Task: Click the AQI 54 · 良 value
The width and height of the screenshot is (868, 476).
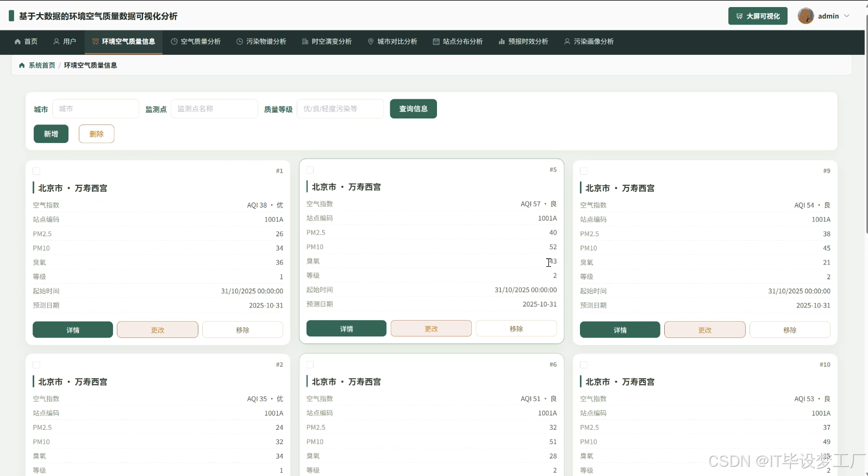Action: tap(812, 205)
